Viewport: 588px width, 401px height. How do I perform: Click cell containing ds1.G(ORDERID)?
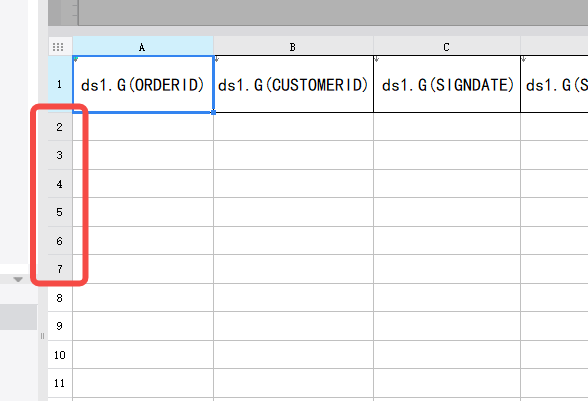pos(143,84)
